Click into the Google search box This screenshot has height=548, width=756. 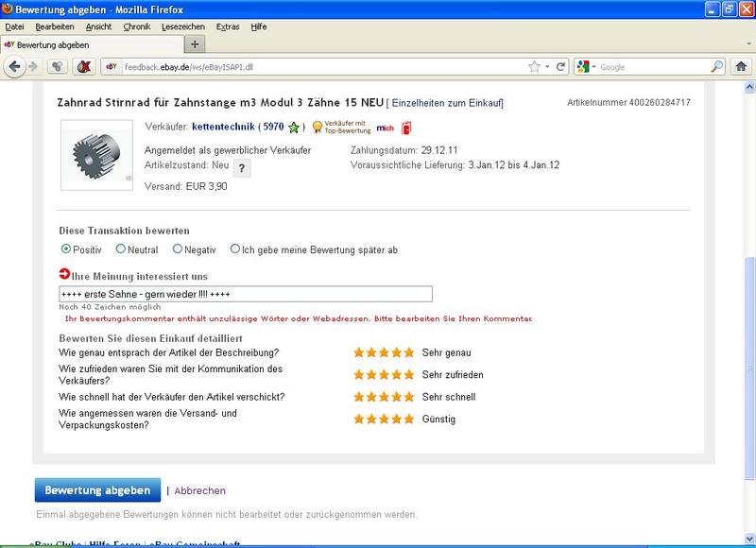[x=654, y=67]
